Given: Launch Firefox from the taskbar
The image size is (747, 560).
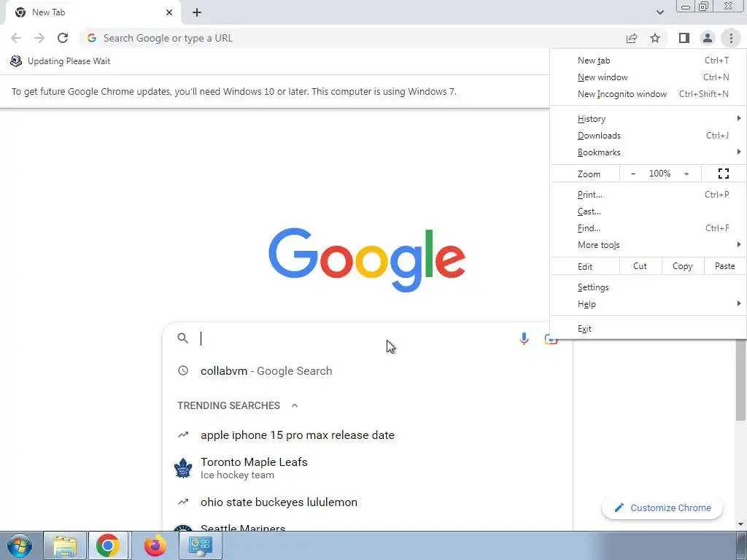Looking at the screenshot, I should 155,545.
